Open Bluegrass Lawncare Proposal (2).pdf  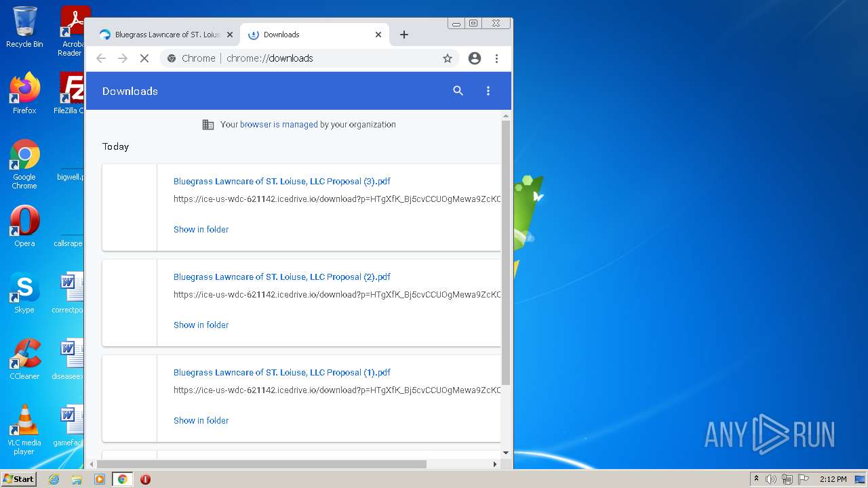(x=282, y=277)
